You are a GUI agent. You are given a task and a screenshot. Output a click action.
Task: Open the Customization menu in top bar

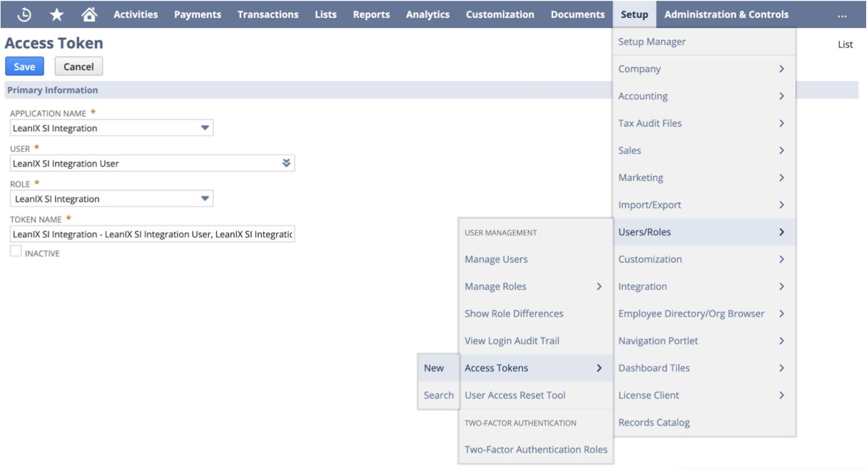coord(500,14)
